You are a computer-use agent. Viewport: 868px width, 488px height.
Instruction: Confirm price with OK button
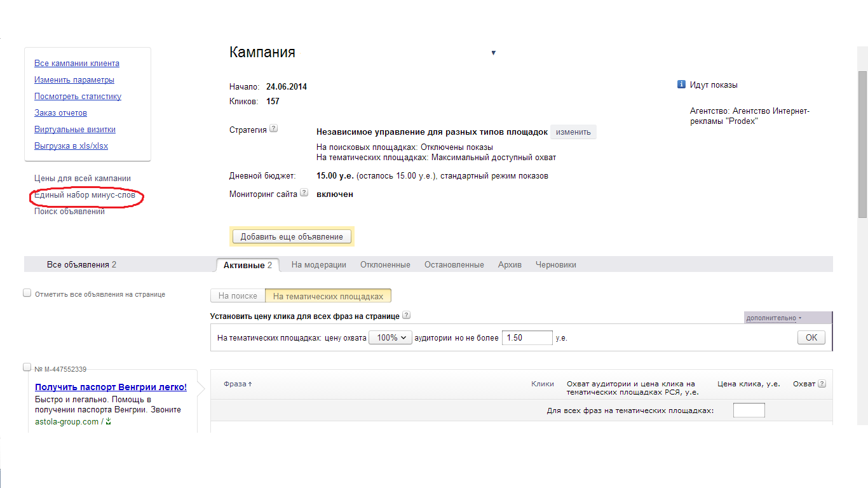pyautogui.click(x=811, y=337)
